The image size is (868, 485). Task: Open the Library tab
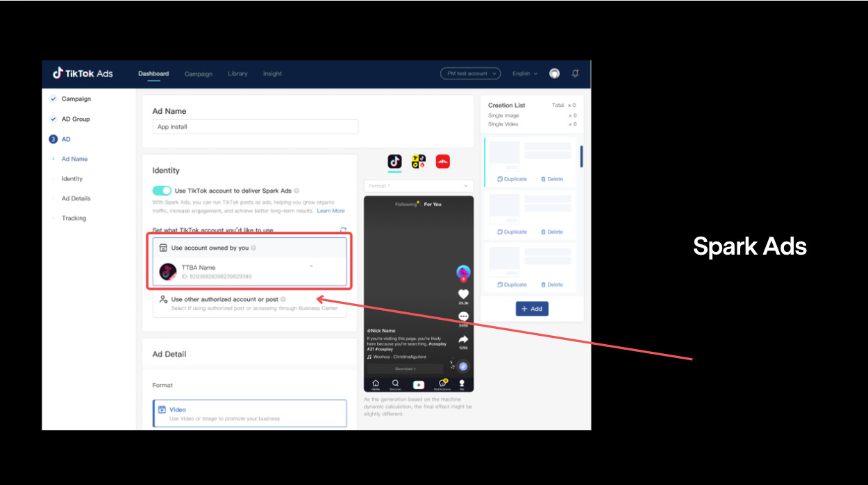(x=237, y=74)
